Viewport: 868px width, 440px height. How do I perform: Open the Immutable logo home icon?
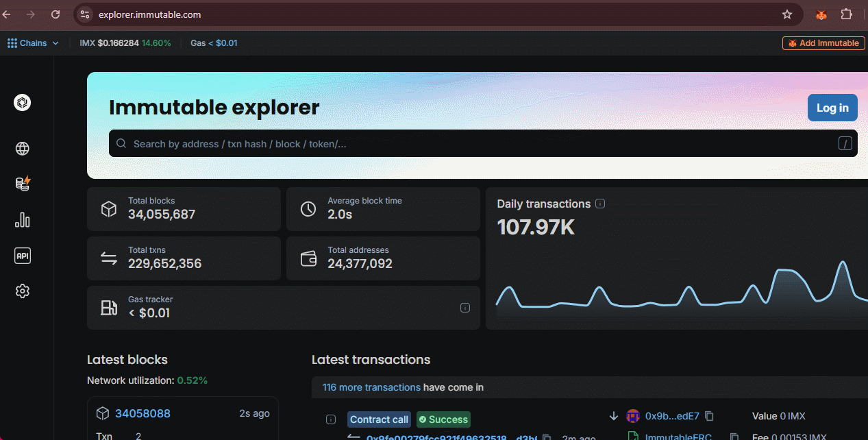pyautogui.click(x=23, y=103)
